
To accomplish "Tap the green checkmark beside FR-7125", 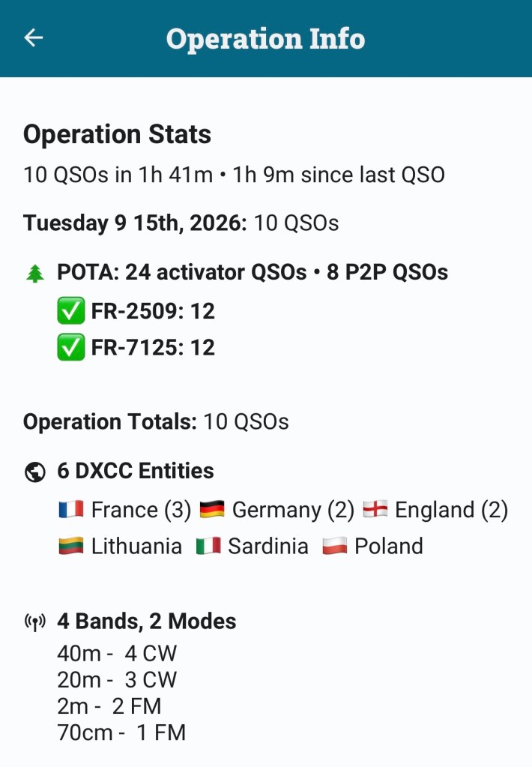I will tap(71, 347).
